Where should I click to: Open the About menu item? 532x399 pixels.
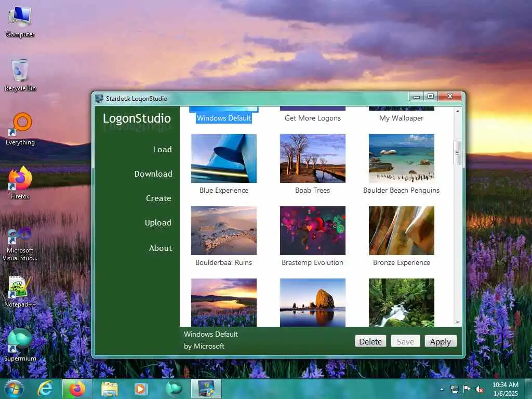[161, 248]
